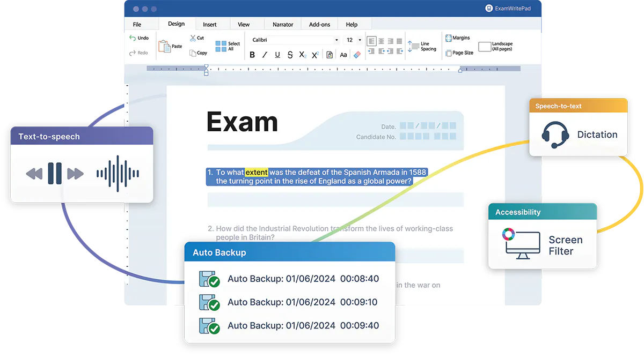This screenshot has width=644, height=358.
Task: Expand the Calibri font dropdown arrow
Action: coord(336,40)
